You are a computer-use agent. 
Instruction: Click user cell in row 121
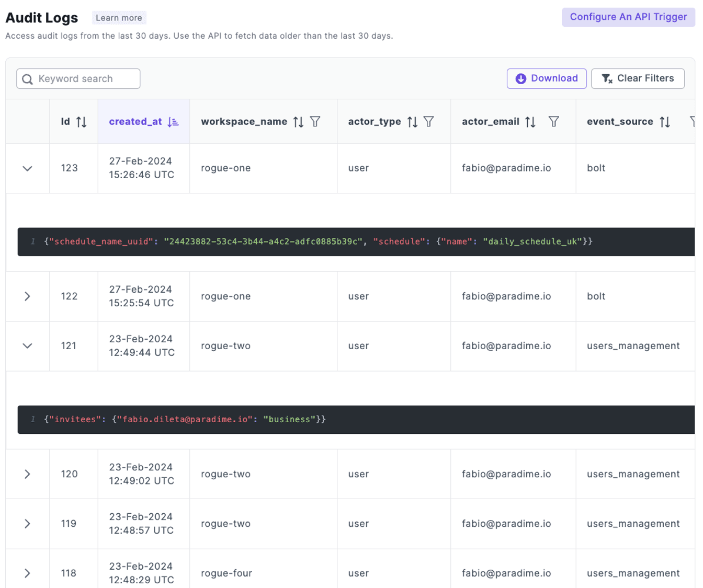coord(358,346)
